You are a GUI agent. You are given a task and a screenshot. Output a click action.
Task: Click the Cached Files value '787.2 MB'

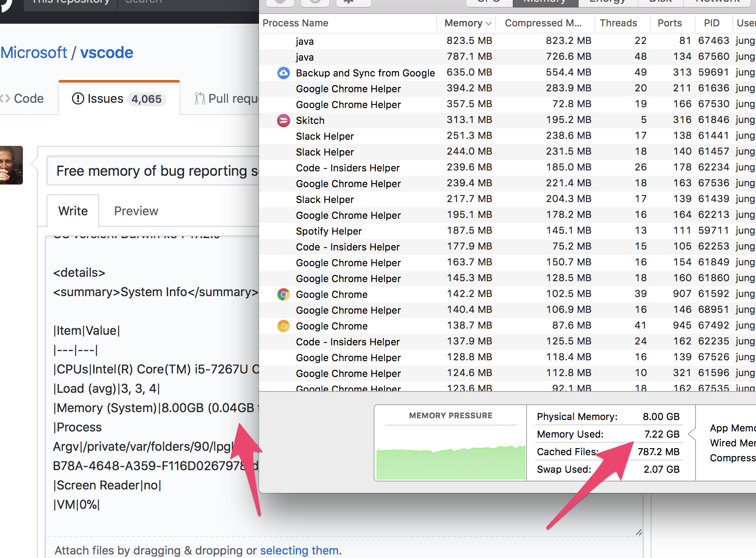click(x=659, y=452)
